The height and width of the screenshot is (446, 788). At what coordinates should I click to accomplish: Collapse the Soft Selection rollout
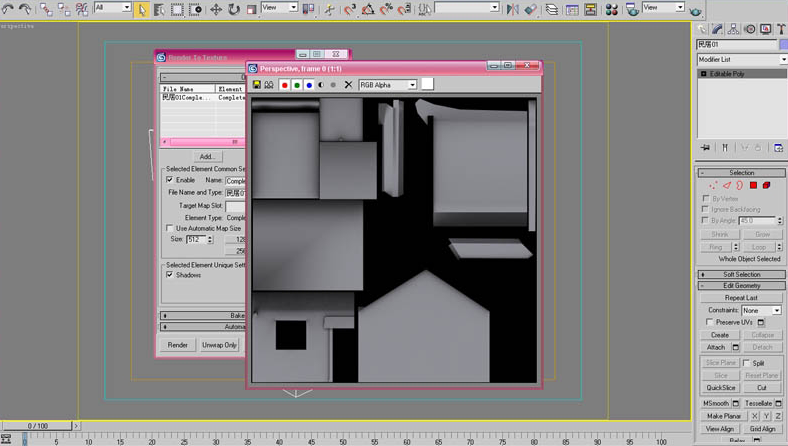(x=742, y=274)
